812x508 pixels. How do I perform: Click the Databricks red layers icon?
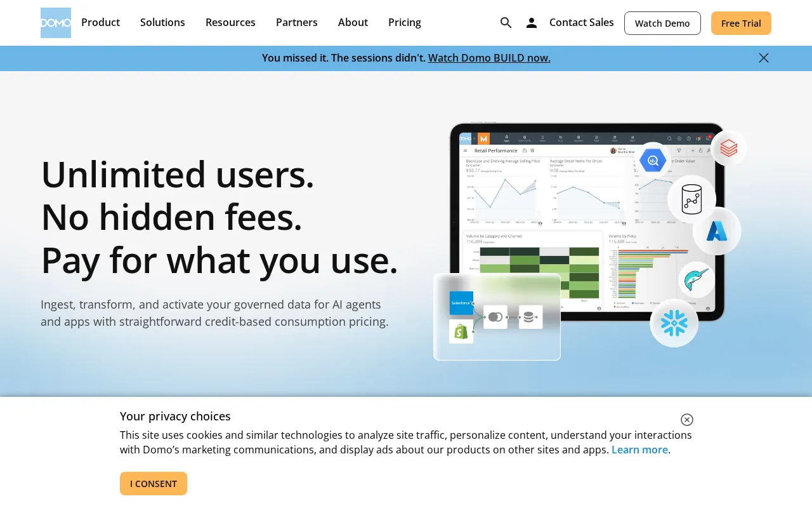[729, 148]
